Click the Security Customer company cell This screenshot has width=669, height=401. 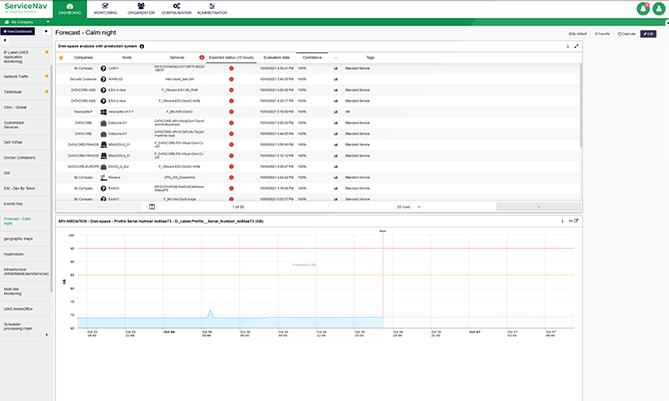click(x=83, y=79)
